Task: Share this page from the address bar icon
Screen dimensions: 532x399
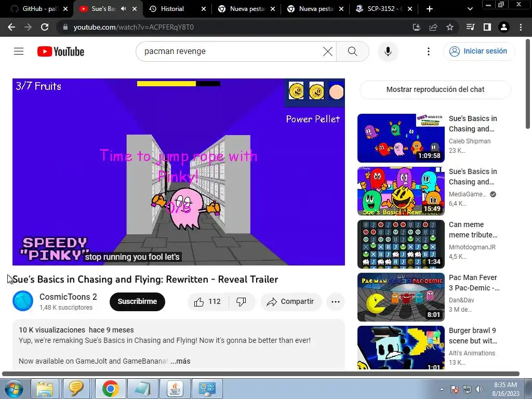Action: 433,27
